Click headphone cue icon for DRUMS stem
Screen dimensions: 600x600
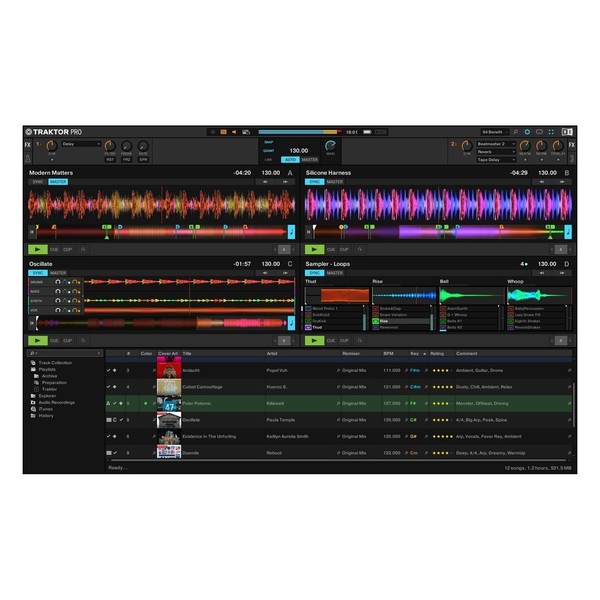point(58,282)
